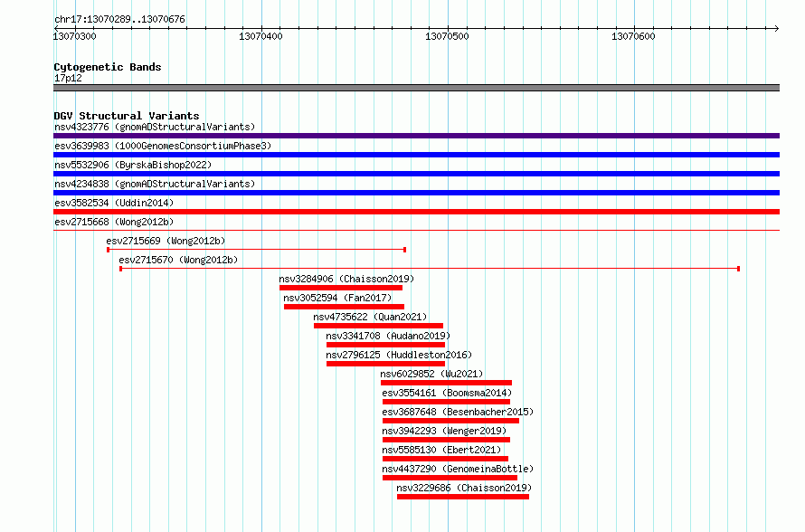Click the chr17:13070289..13070676 region label

click(119, 19)
